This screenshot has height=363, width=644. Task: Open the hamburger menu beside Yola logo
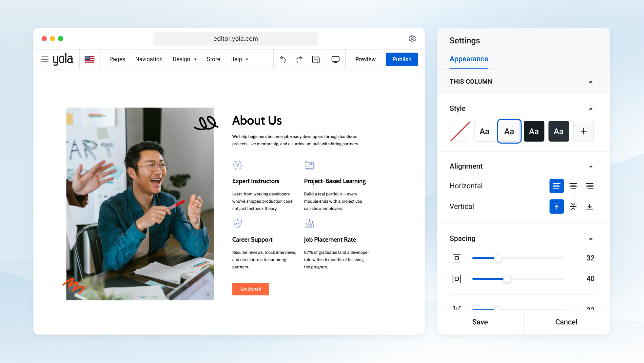point(45,59)
